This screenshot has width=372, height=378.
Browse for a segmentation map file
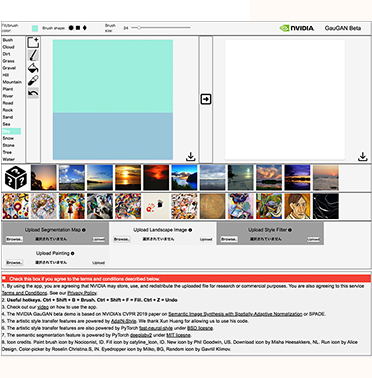point(14,239)
